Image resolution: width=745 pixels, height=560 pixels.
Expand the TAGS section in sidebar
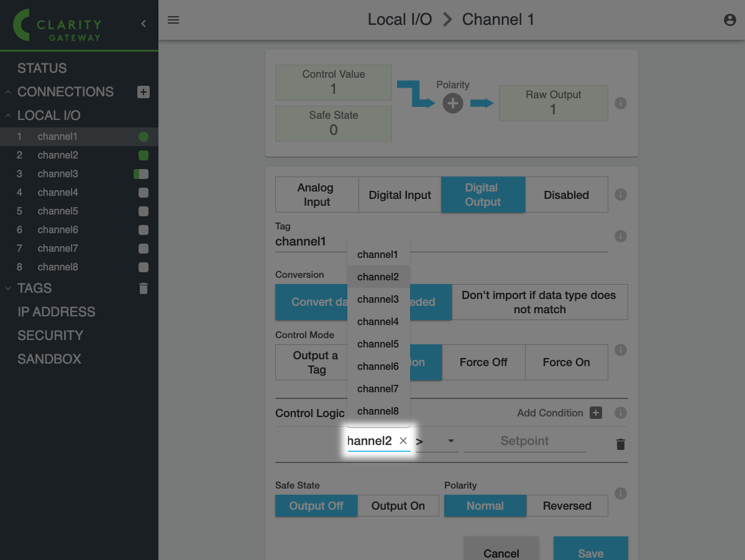pyautogui.click(x=35, y=288)
